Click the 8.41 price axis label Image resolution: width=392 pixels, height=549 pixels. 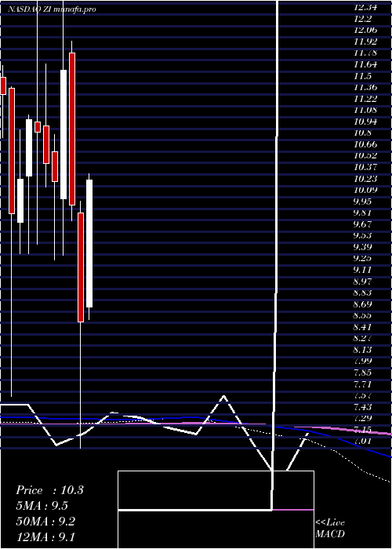(362, 327)
